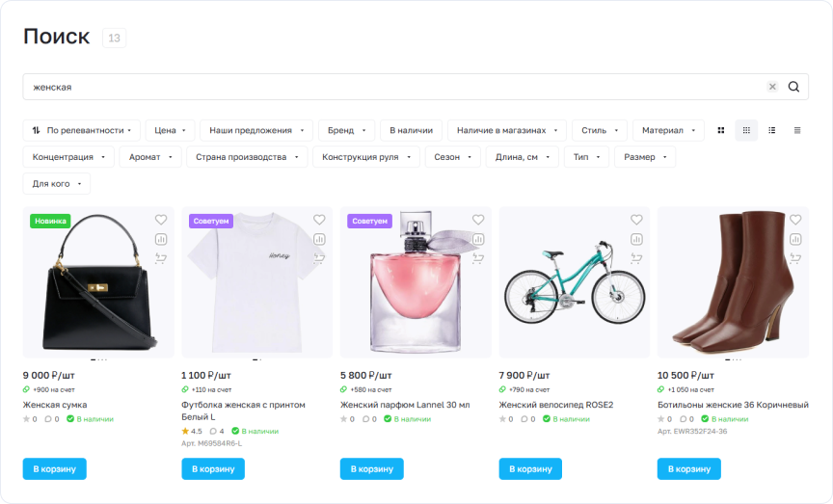Click quick-buy cart icon on perfume card
The image size is (833, 504).
(x=478, y=258)
